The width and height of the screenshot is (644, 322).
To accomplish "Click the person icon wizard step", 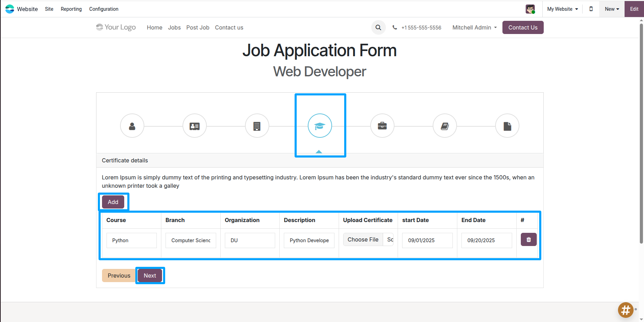I will click(132, 126).
